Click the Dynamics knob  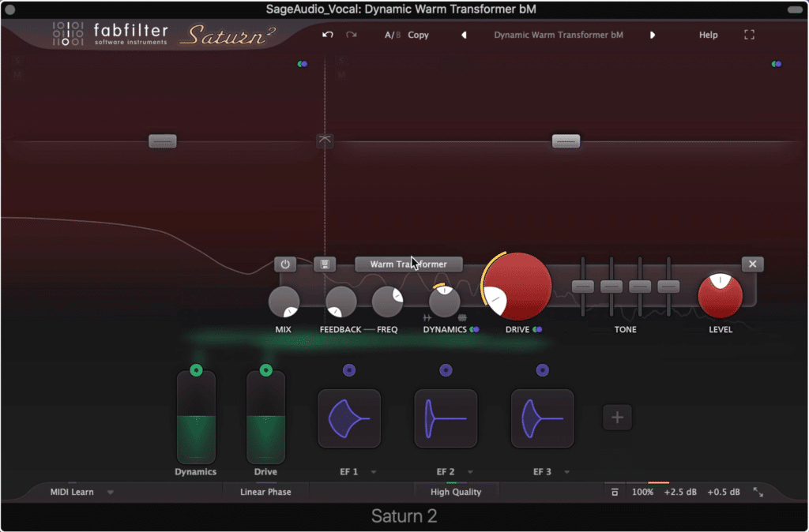[444, 302]
